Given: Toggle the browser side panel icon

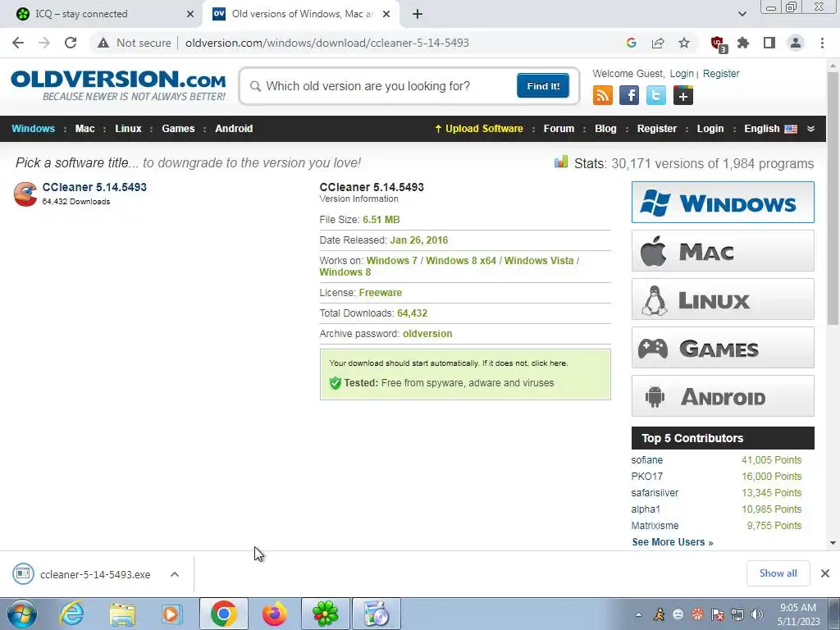Looking at the screenshot, I should click(x=769, y=43).
